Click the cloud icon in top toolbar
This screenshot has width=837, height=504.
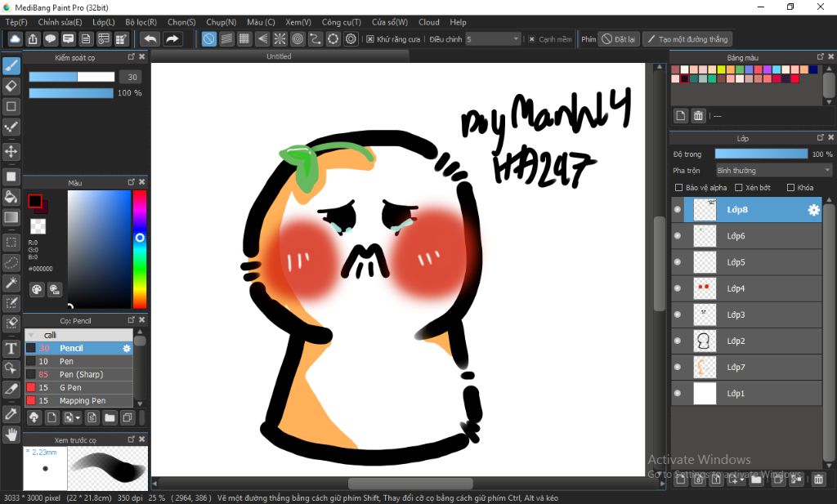15,39
